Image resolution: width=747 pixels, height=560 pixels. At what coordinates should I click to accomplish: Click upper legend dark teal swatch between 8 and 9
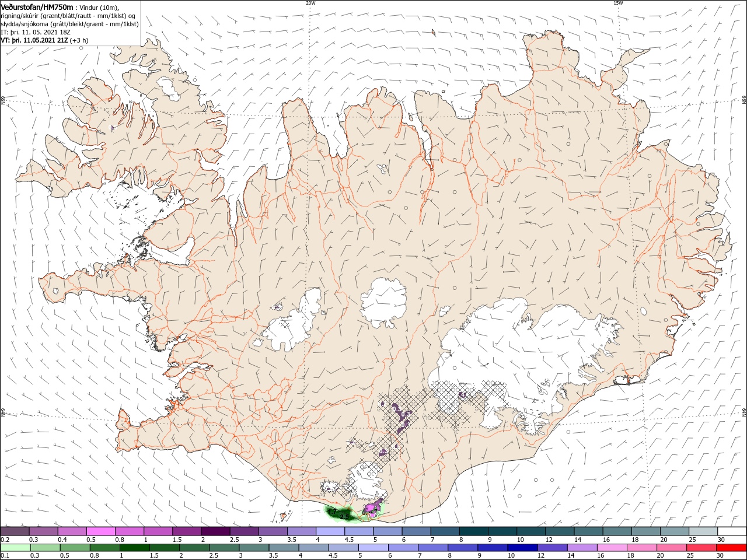pyautogui.click(x=474, y=531)
